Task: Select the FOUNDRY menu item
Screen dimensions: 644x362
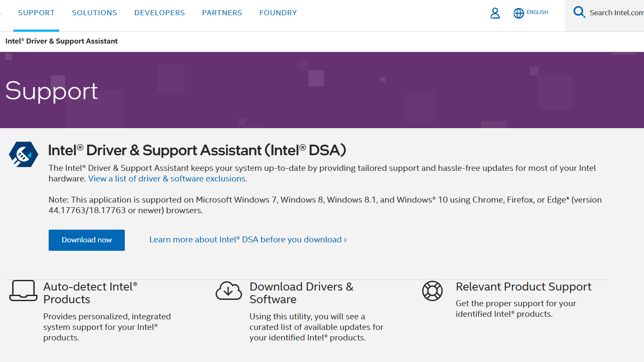Action: pos(278,13)
